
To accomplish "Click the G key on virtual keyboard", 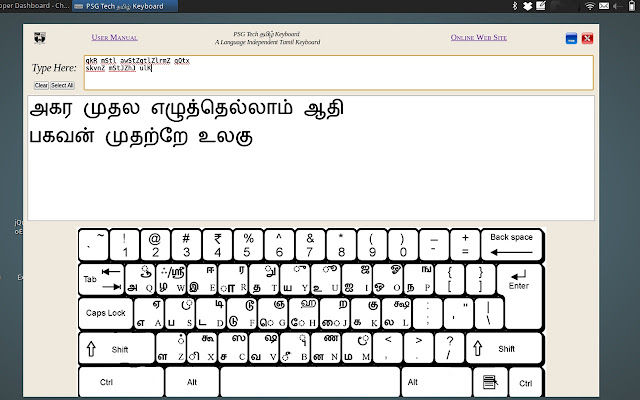I will click(273, 313).
